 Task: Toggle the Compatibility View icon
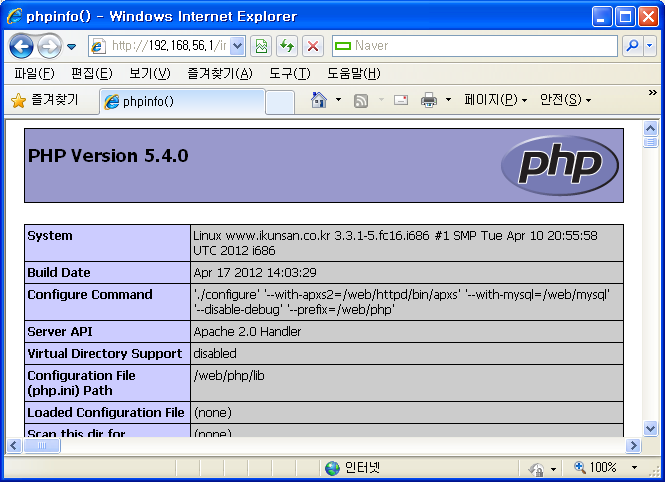click(261, 46)
